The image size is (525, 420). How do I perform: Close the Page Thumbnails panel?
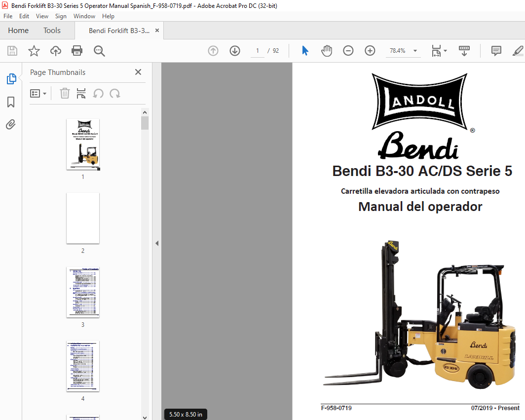tap(138, 72)
